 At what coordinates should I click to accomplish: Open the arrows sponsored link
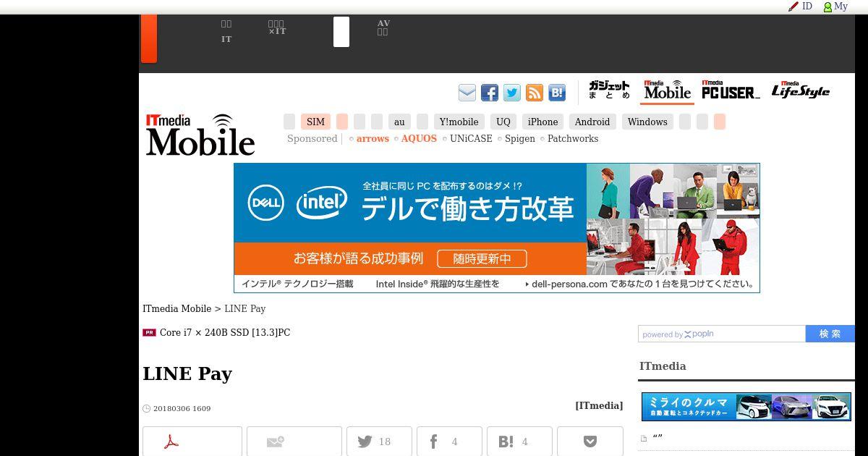click(x=373, y=139)
